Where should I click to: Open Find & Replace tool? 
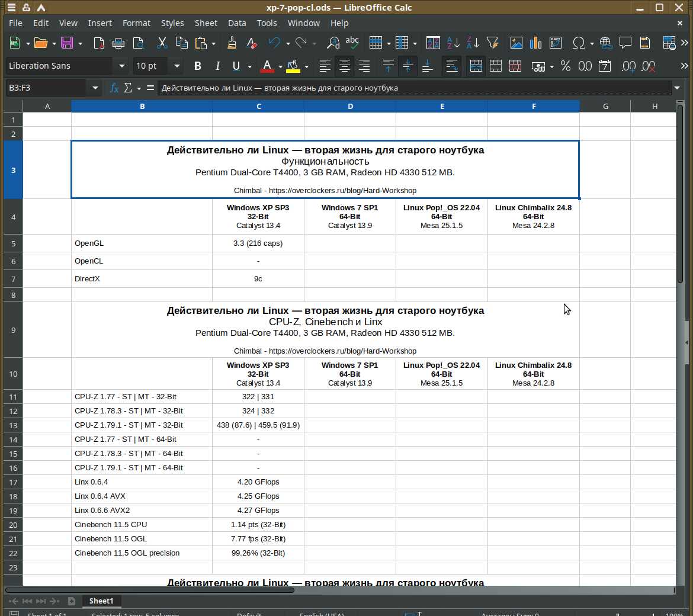[x=333, y=43]
